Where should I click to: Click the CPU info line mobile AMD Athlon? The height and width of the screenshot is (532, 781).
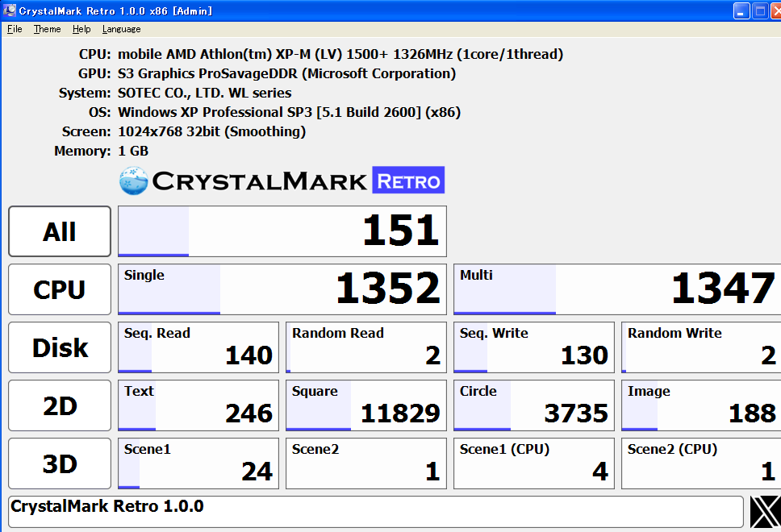coord(340,54)
